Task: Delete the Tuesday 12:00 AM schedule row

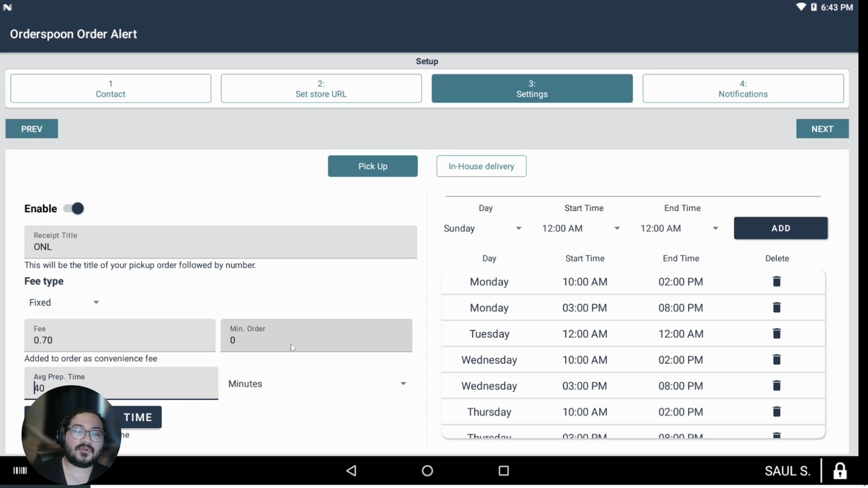Action: pos(776,333)
